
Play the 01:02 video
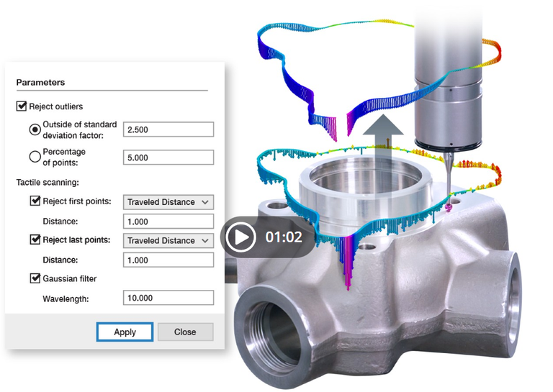[x=239, y=237]
